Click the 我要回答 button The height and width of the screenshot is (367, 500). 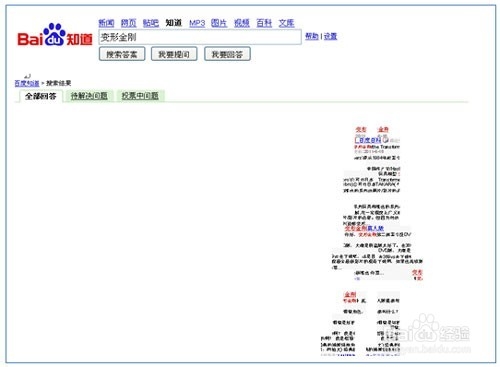tap(227, 54)
